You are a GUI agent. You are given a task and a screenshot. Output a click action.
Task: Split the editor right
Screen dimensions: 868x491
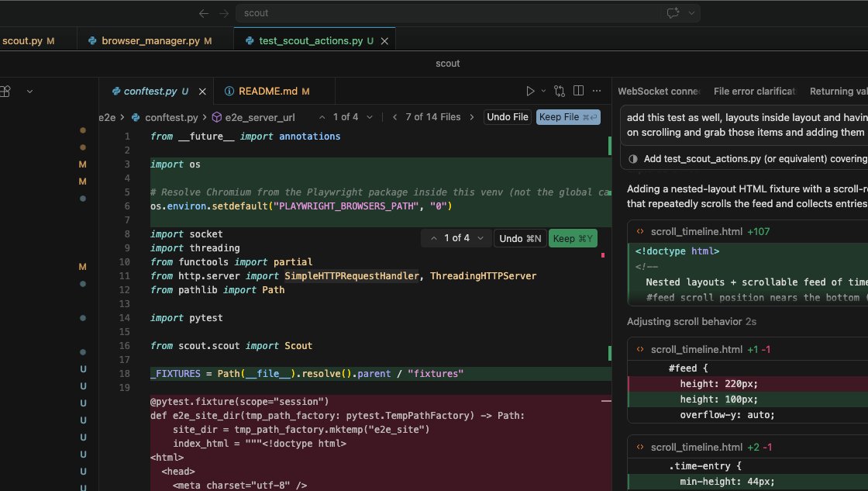578,90
